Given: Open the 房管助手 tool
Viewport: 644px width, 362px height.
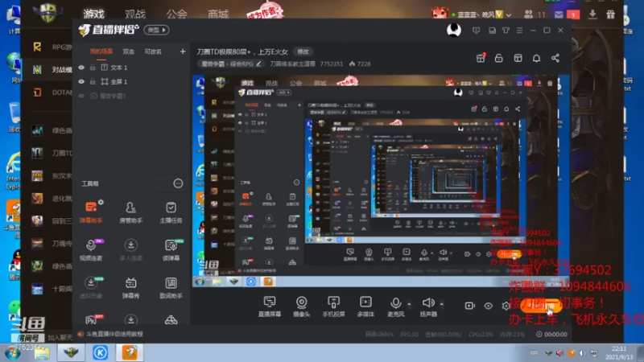Looking at the screenshot, I should click(130, 212).
